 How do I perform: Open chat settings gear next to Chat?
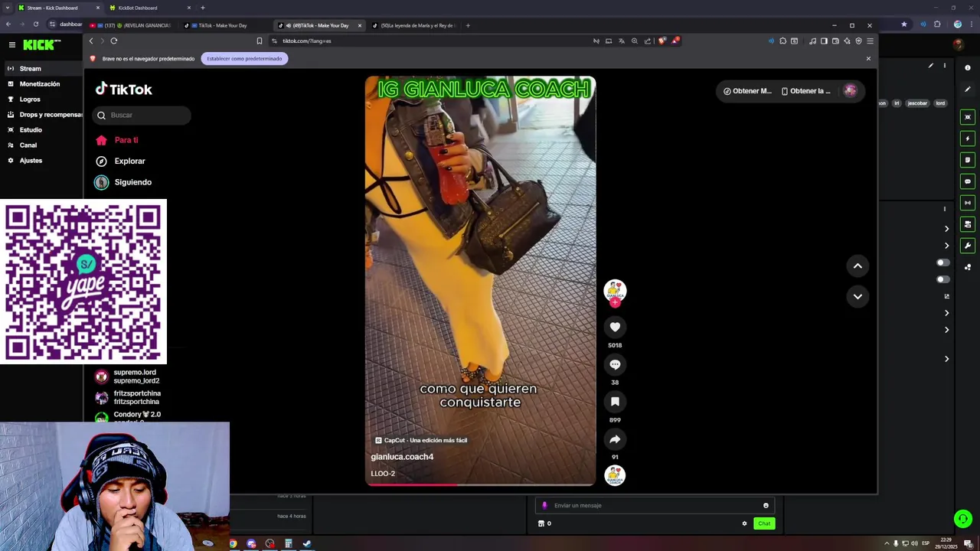pos(744,523)
